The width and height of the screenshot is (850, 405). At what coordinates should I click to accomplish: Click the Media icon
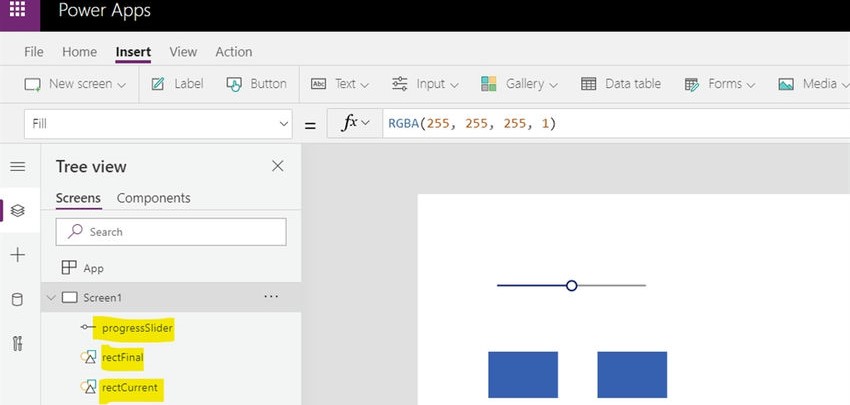pos(785,84)
